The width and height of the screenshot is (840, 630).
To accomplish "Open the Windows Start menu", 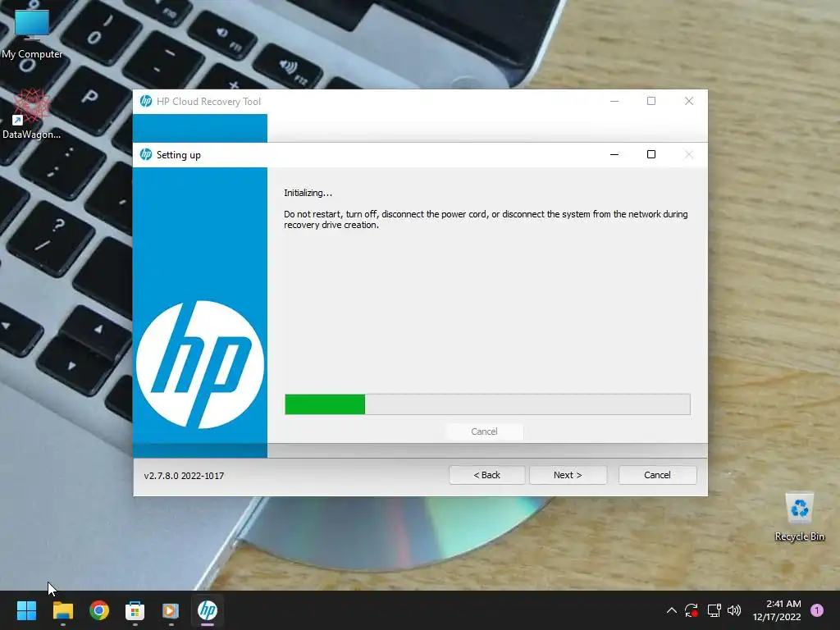I will coord(26,610).
